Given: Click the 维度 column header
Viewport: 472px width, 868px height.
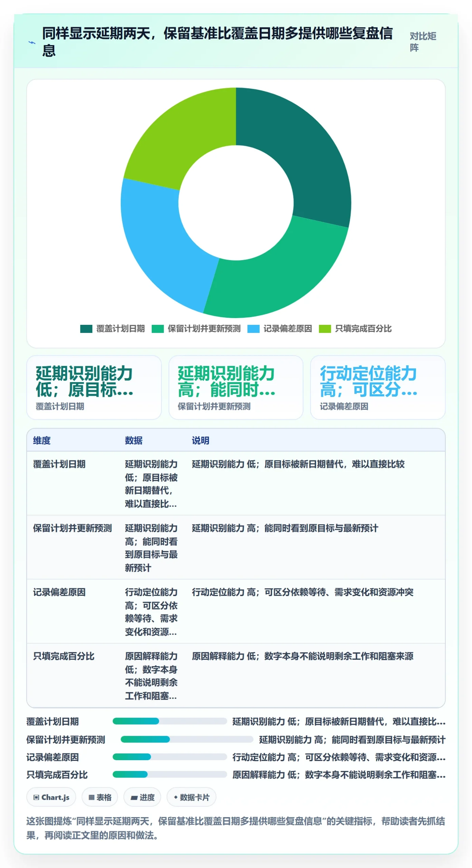Looking at the screenshot, I should (42, 440).
